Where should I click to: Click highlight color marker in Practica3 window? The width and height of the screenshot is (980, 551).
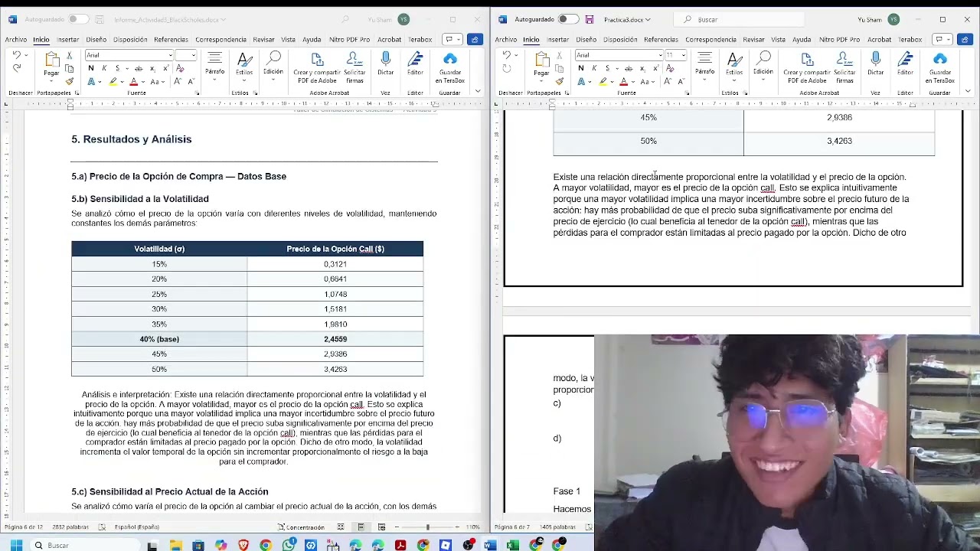click(603, 81)
